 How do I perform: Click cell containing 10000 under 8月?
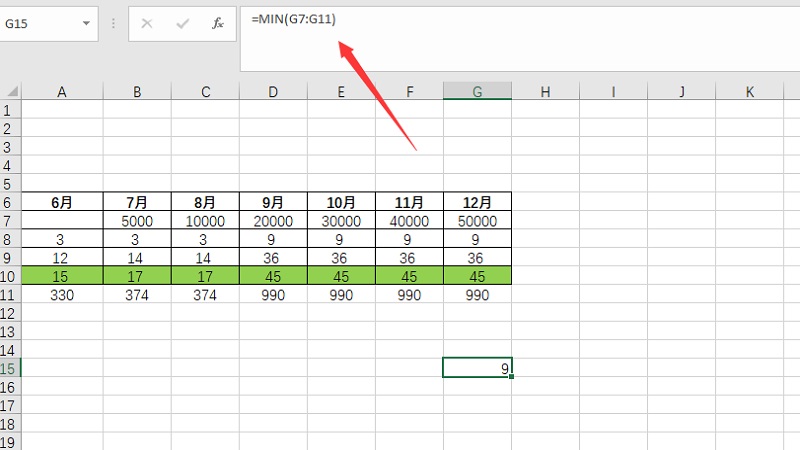tap(205, 221)
